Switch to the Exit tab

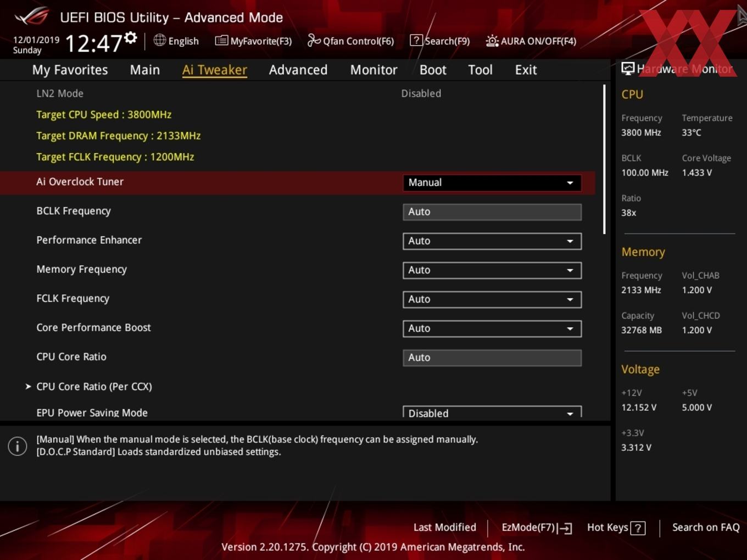[526, 70]
